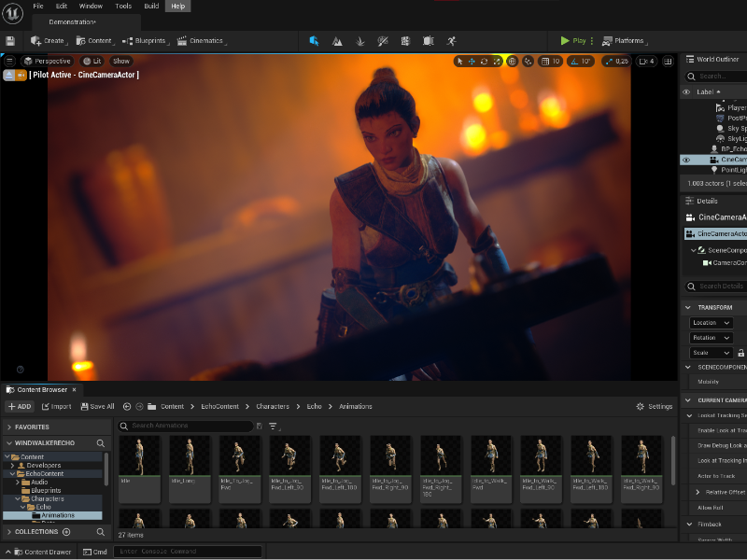Click the eject pilot camera icon
This screenshot has height=560, width=747.
(x=9, y=76)
